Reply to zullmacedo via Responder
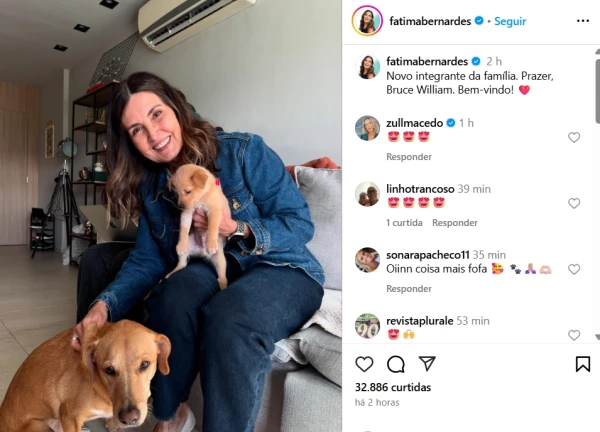This screenshot has height=432, width=600. click(409, 156)
